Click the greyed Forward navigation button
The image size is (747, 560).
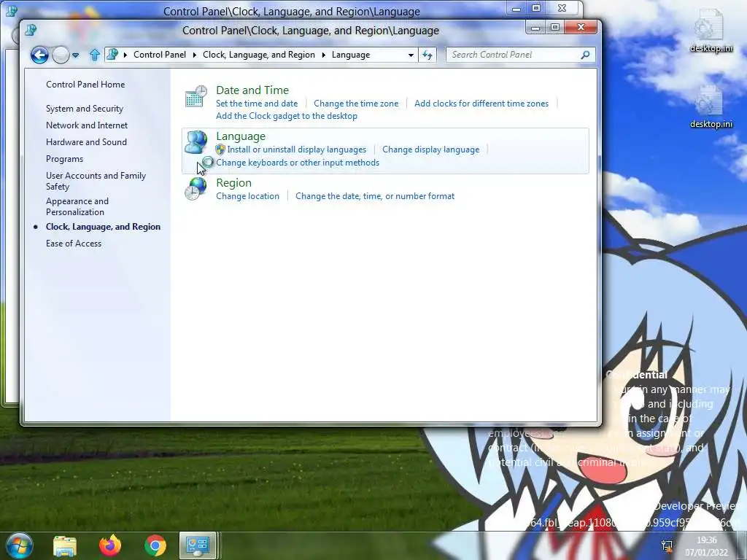pos(61,55)
